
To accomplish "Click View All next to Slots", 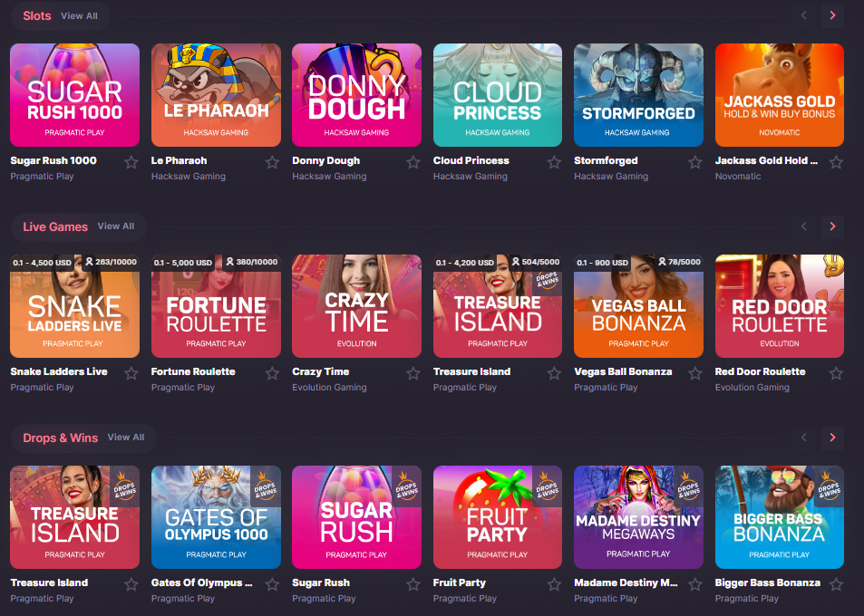I will pos(79,15).
